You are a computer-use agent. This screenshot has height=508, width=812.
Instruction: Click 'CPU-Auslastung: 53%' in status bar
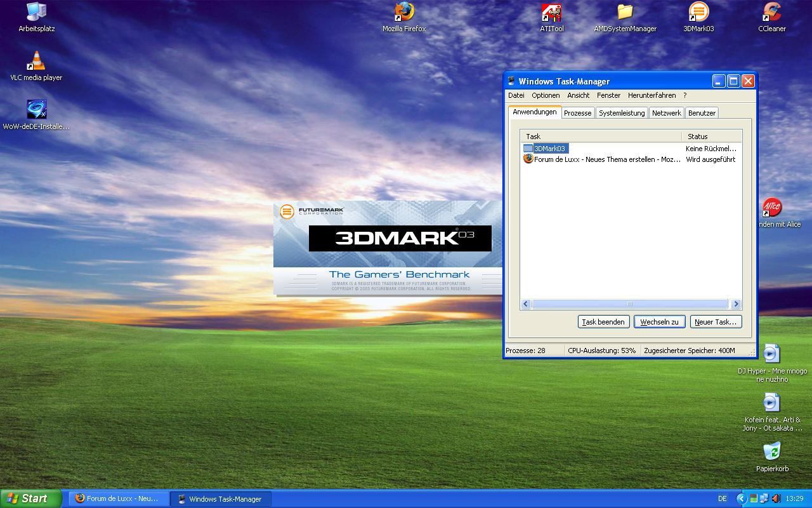click(x=601, y=351)
